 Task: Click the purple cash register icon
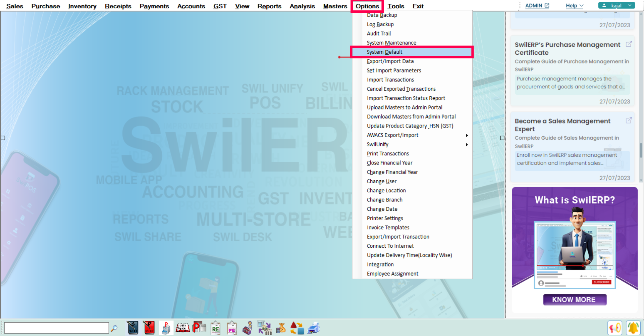point(248,328)
